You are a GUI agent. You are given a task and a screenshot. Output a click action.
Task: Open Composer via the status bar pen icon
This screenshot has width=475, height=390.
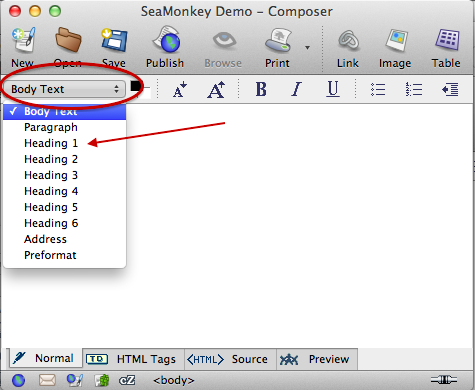tap(74, 380)
